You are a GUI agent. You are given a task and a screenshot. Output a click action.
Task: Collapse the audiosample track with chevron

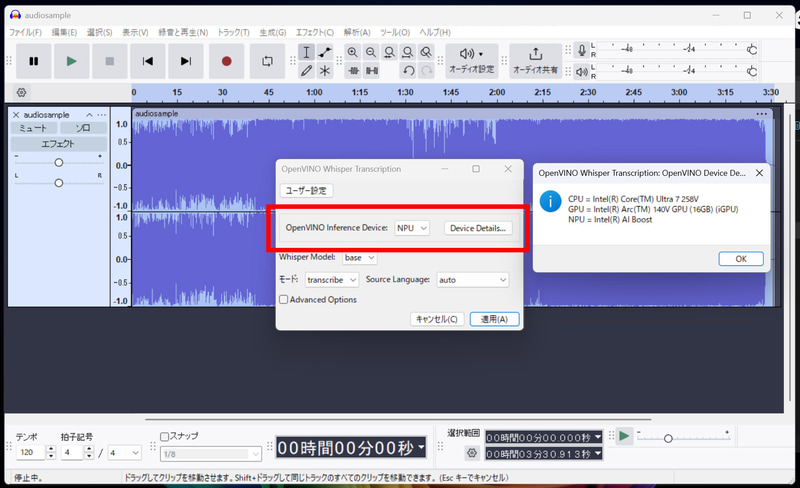point(89,115)
